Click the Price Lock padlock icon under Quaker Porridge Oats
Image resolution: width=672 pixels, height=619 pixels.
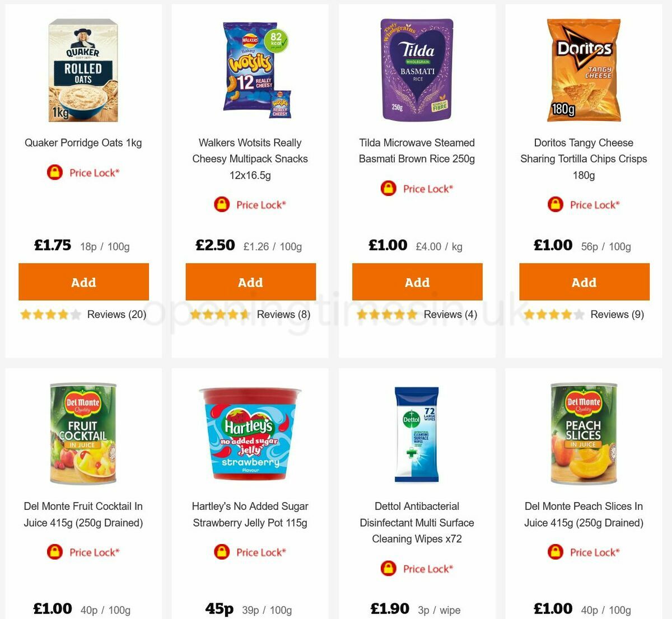click(54, 172)
